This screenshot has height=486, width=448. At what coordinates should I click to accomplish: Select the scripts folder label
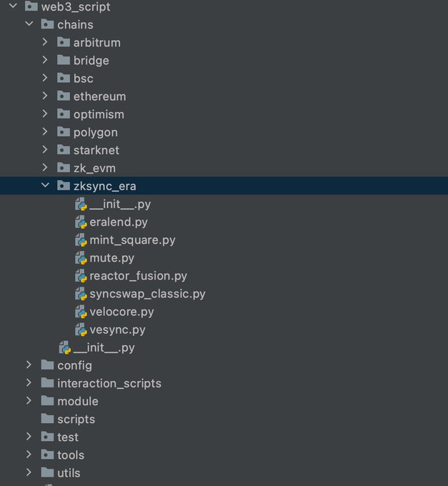[x=76, y=420]
